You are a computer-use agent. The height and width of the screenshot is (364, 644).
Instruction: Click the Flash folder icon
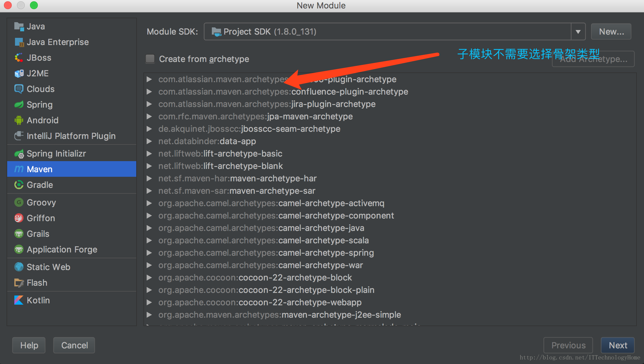pyautogui.click(x=19, y=283)
